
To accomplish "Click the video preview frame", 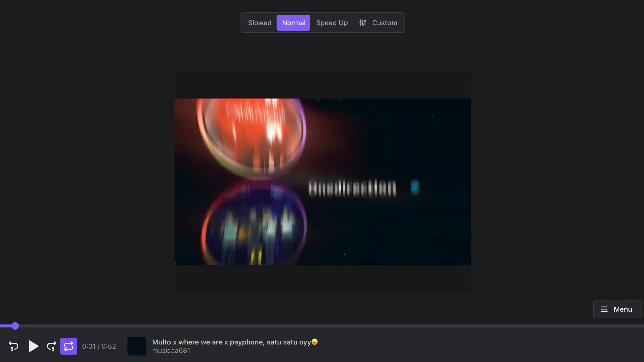I will point(322,182).
